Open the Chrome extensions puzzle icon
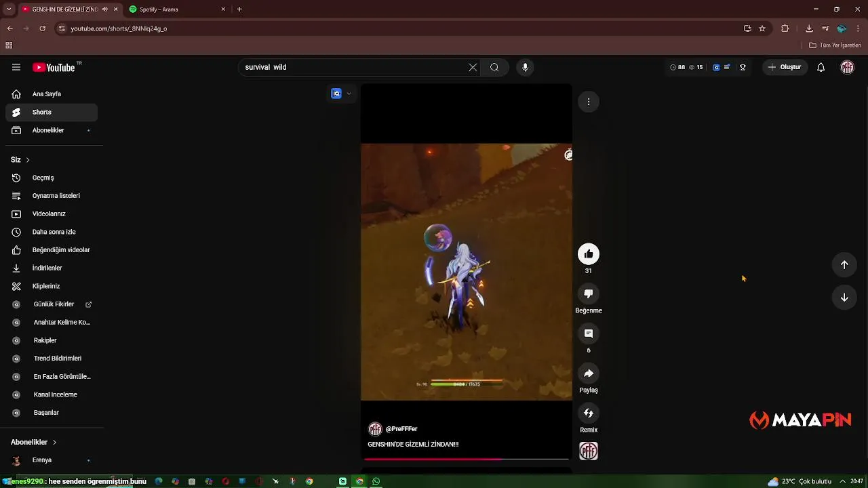868x488 pixels. point(785,28)
